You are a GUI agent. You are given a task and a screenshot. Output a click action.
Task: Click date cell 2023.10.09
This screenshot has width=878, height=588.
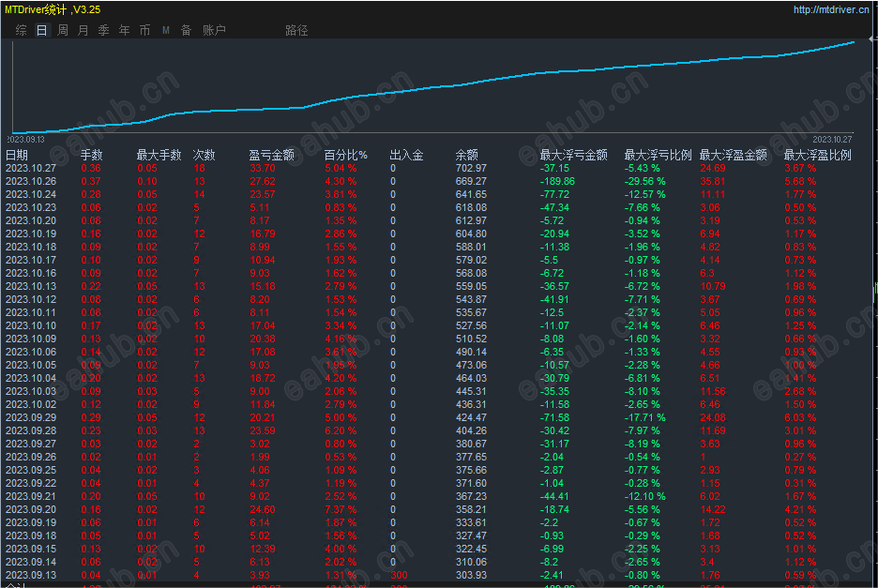[x=31, y=339]
